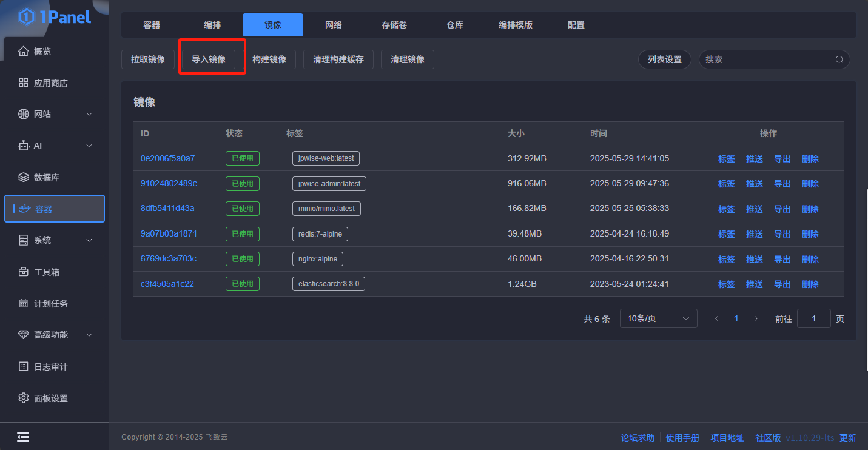Image resolution: width=868 pixels, height=450 pixels.
Task: Open the 10条/页 page size dropdown
Action: 658,318
